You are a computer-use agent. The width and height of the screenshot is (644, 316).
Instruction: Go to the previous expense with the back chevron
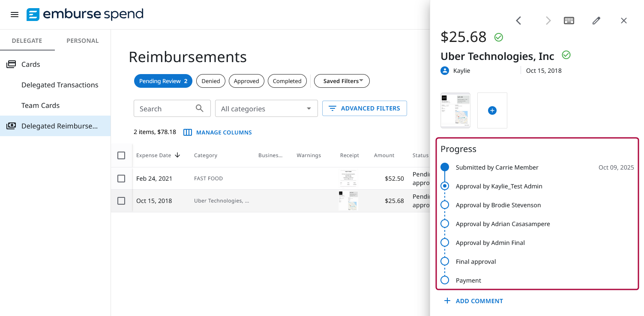tap(518, 20)
